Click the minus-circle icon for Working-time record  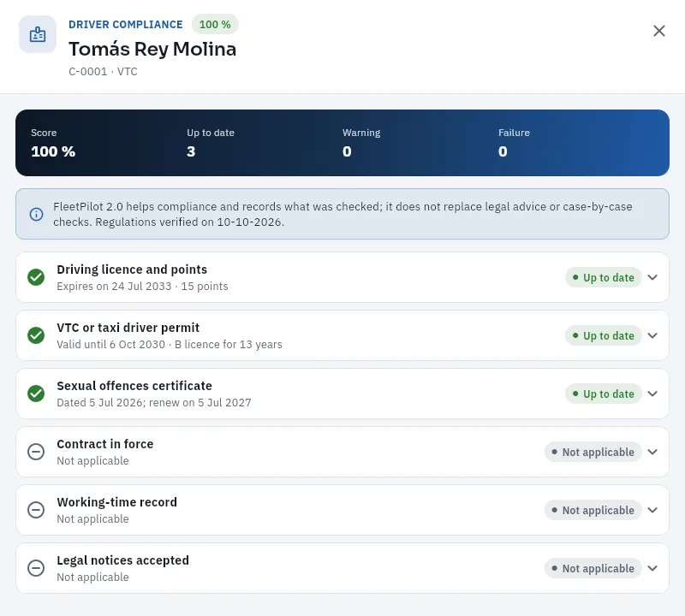(36, 509)
